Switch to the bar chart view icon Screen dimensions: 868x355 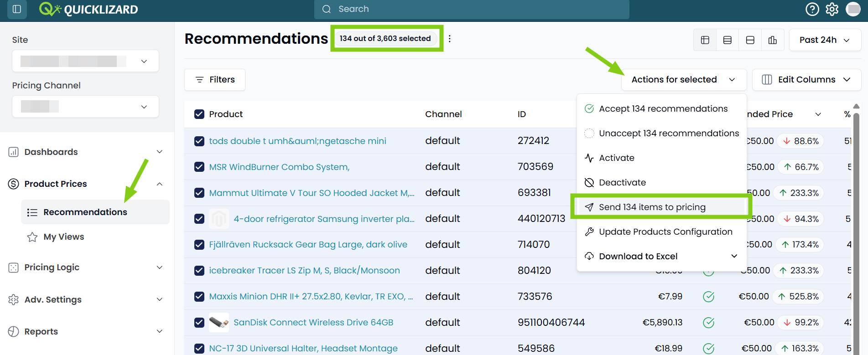point(773,40)
